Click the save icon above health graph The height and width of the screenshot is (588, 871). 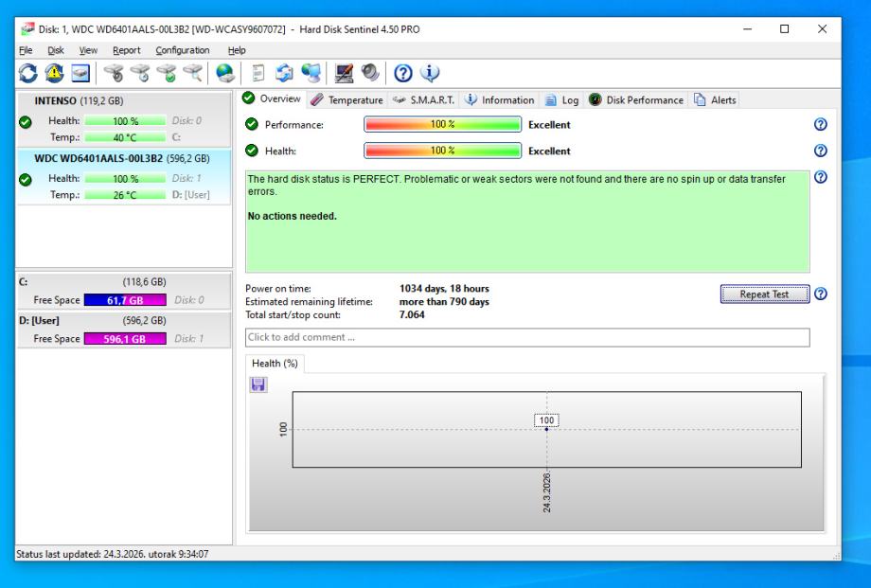257,384
